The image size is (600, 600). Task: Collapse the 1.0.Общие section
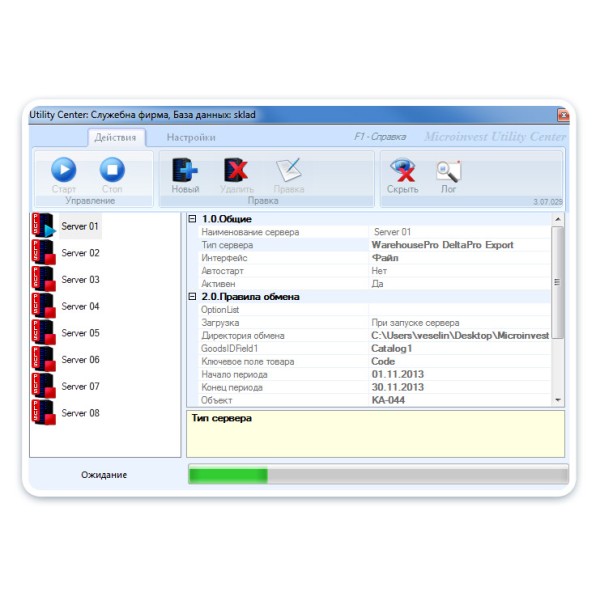click(x=192, y=219)
